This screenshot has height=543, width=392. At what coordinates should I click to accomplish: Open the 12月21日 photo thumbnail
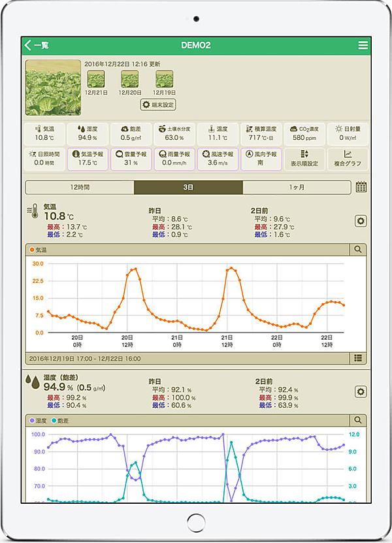(x=97, y=80)
